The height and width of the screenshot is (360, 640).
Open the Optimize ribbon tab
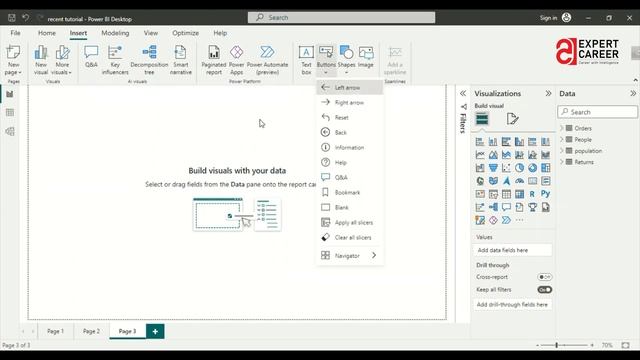pyautogui.click(x=185, y=33)
